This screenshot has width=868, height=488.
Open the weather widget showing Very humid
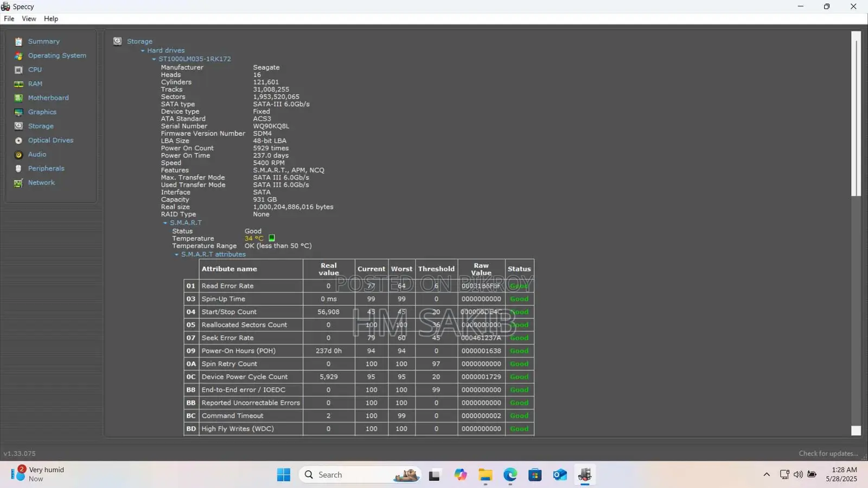(38, 474)
